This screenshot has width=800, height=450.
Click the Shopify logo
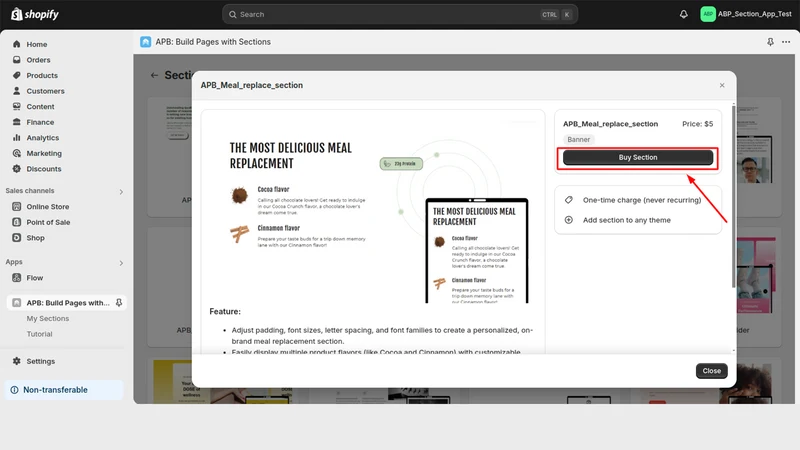pyautogui.click(x=35, y=14)
